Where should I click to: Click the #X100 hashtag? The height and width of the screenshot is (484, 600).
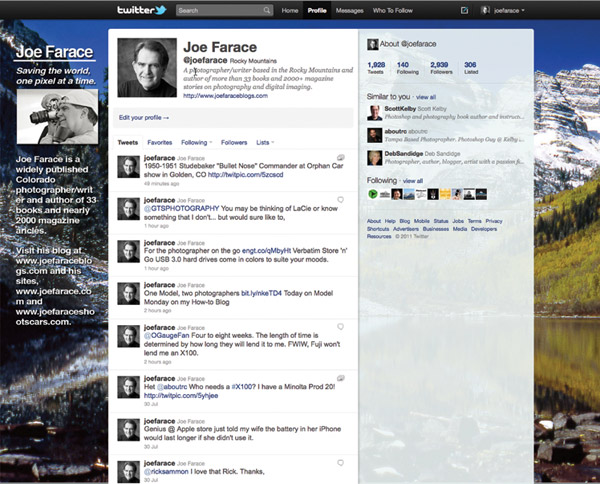click(241, 386)
